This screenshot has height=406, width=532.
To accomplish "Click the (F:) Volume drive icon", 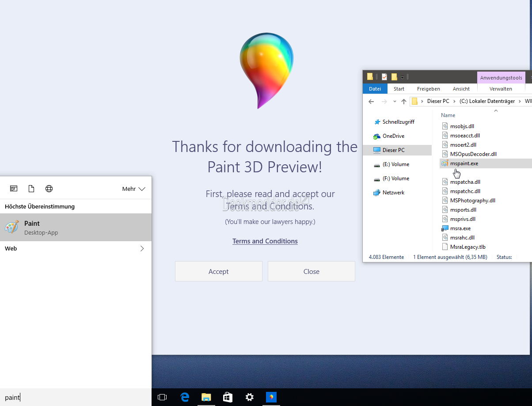I will point(376,179).
